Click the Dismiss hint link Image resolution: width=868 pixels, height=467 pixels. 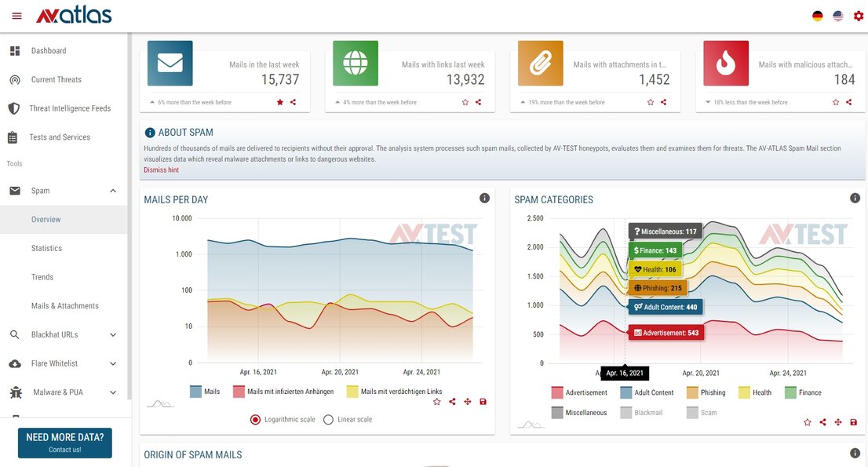pos(161,170)
